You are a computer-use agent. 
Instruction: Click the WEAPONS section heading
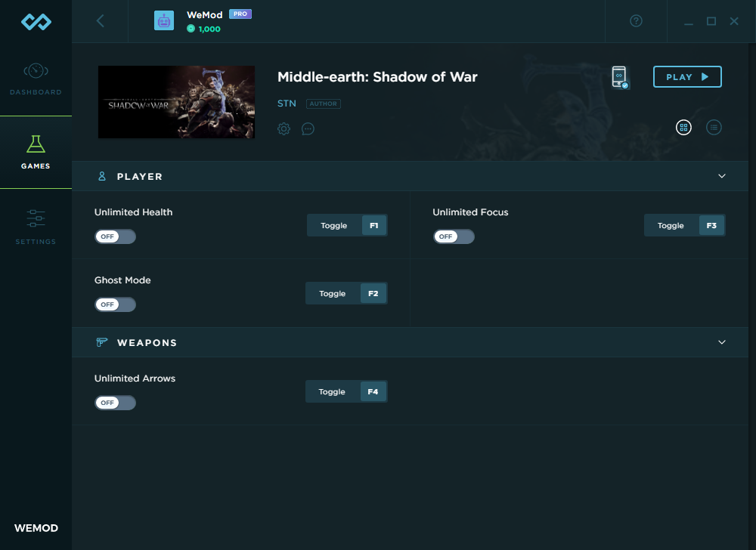pos(147,343)
